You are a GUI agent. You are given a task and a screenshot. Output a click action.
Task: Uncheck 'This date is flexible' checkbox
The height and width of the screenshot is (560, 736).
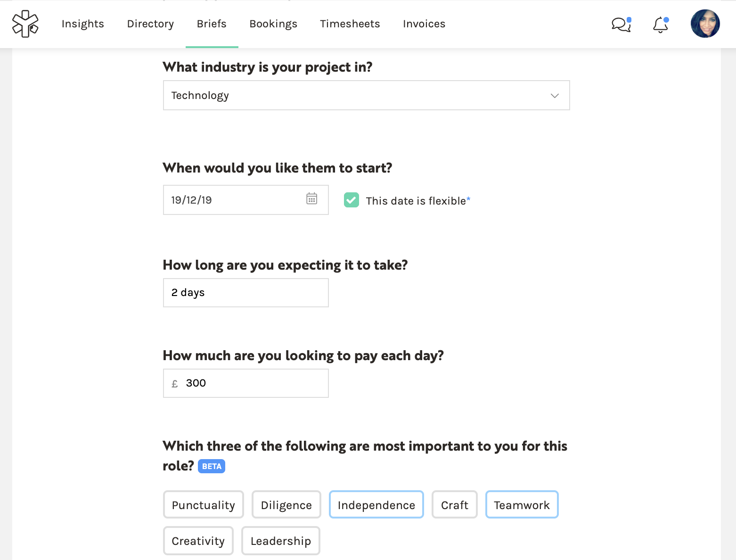(352, 200)
